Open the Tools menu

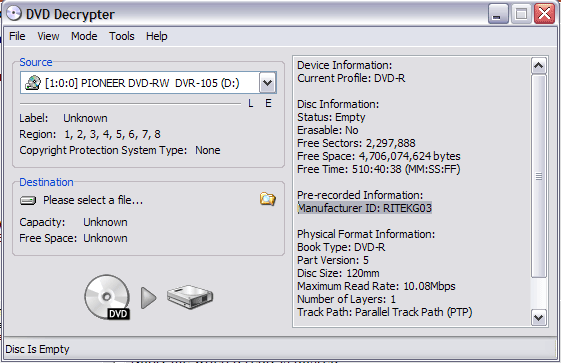pos(122,36)
